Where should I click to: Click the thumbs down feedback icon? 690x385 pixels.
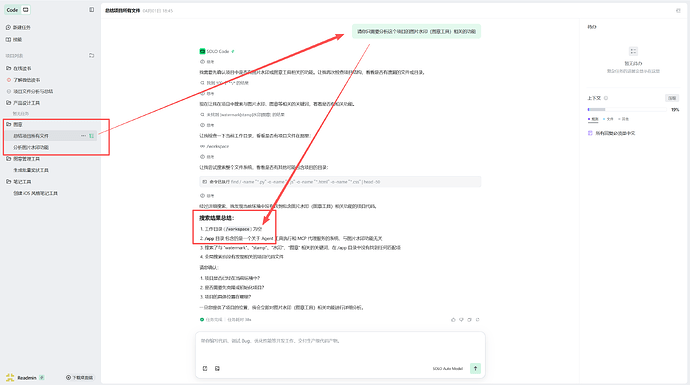tap(461, 320)
